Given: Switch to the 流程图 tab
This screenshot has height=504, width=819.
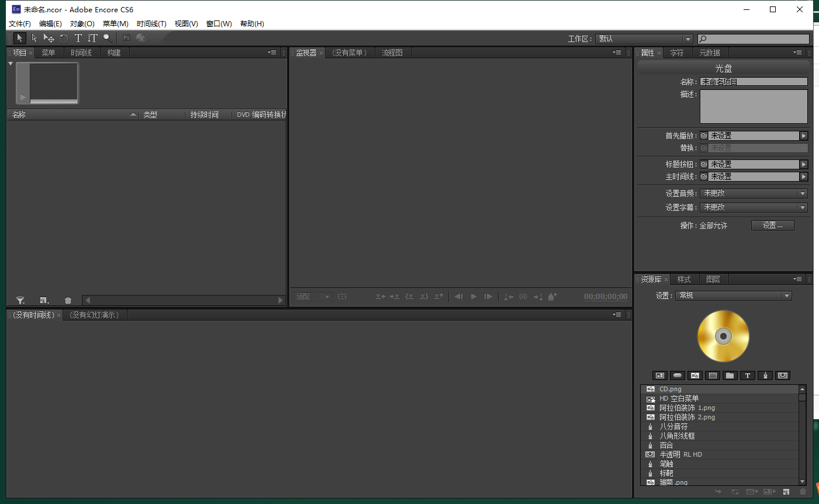Looking at the screenshot, I should [x=392, y=53].
